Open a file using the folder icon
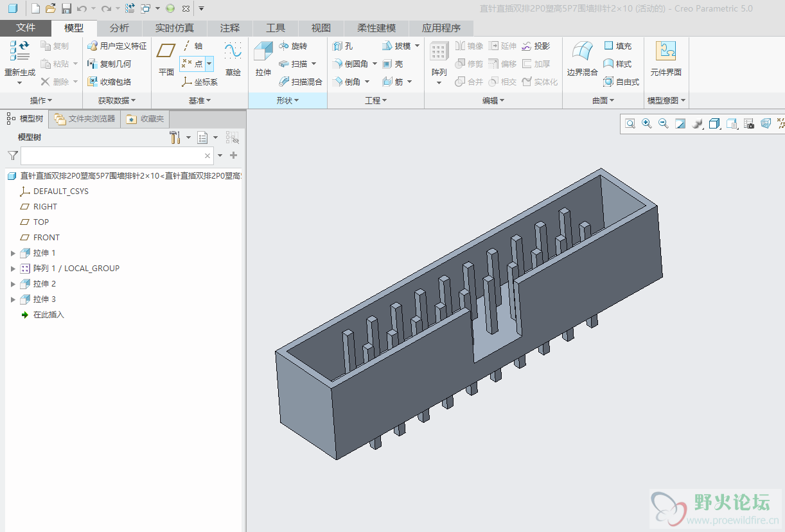The height and width of the screenshot is (532, 785). tap(51, 8)
